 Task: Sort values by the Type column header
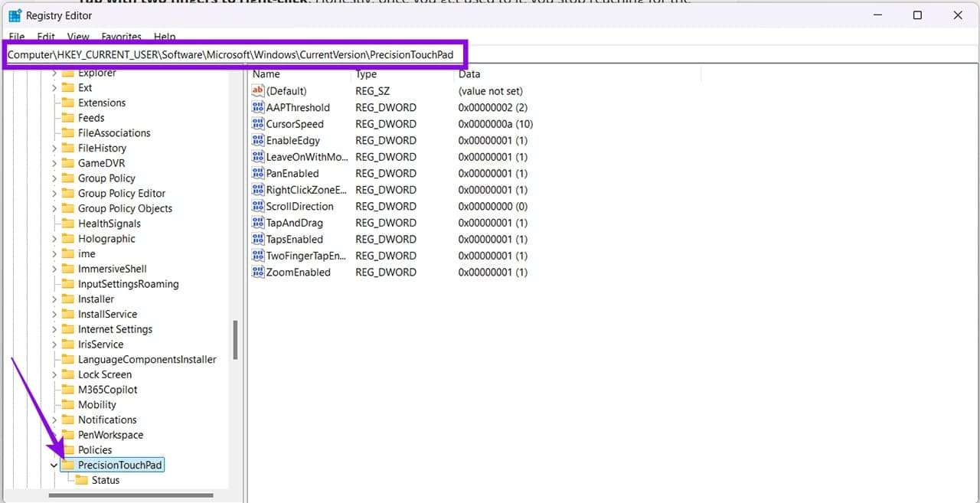[403, 74]
